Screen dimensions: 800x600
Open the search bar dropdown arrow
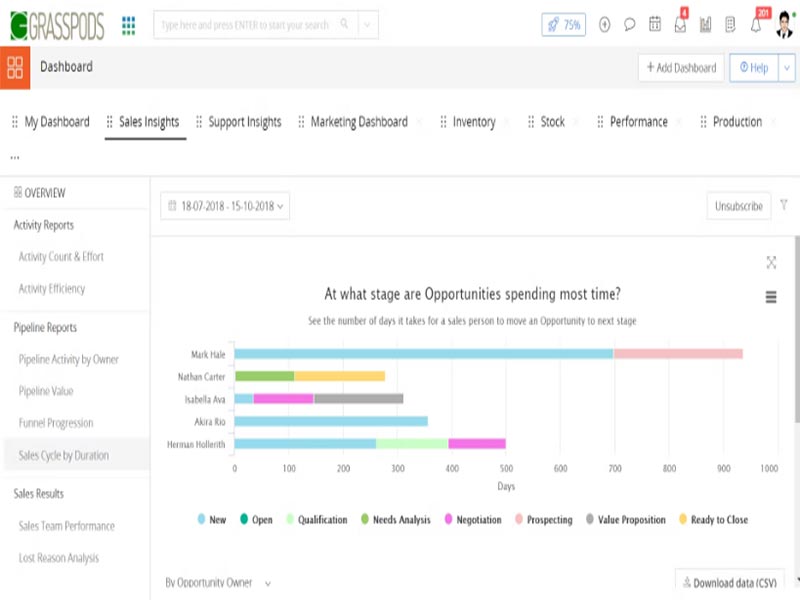(x=366, y=23)
